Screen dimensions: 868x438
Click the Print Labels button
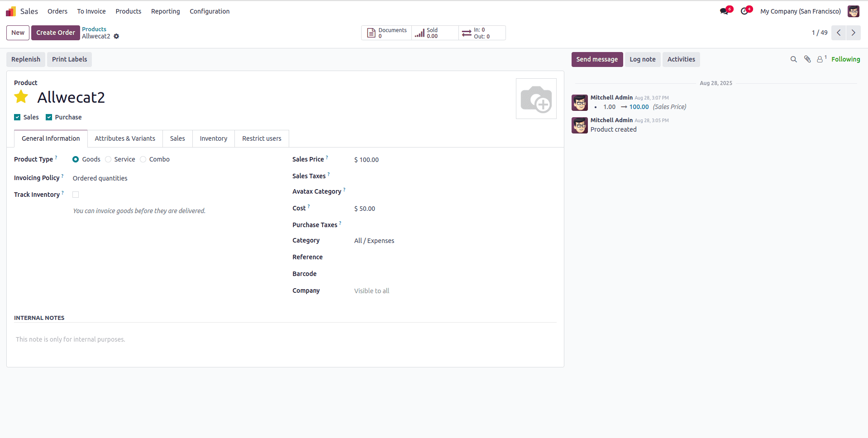coord(70,59)
